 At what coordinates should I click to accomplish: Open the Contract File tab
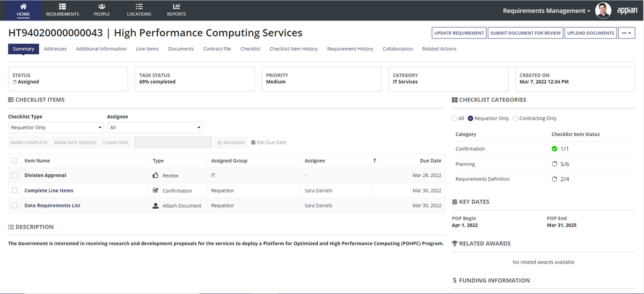pyautogui.click(x=217, y=49)
